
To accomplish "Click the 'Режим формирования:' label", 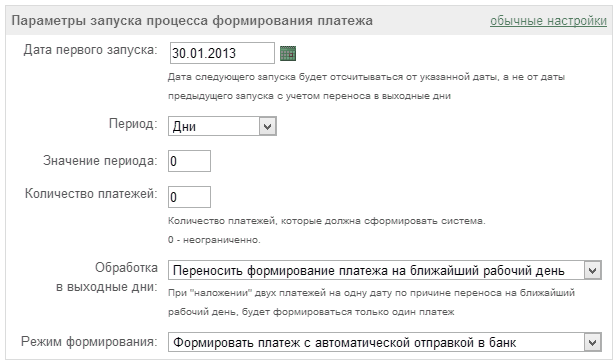I will pyautogui.click(x=89, y=342).
